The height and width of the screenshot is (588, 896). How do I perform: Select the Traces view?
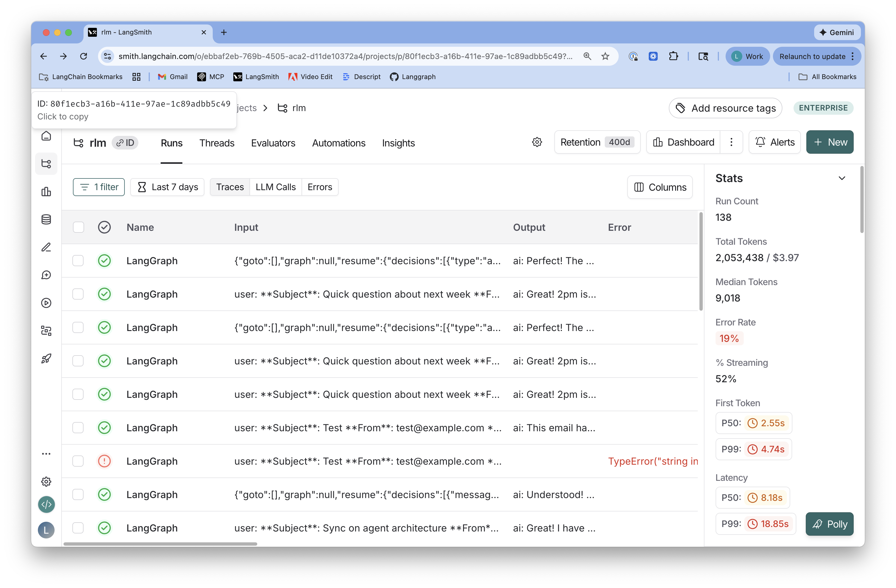pyautogui.click(x=230, y=187)
